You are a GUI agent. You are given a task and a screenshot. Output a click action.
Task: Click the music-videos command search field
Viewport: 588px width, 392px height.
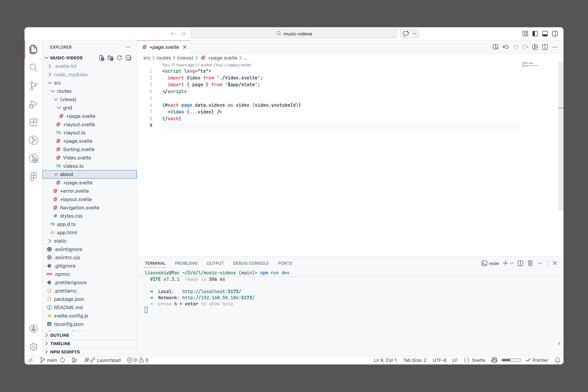pyautogui.click(x=293, y=34)
